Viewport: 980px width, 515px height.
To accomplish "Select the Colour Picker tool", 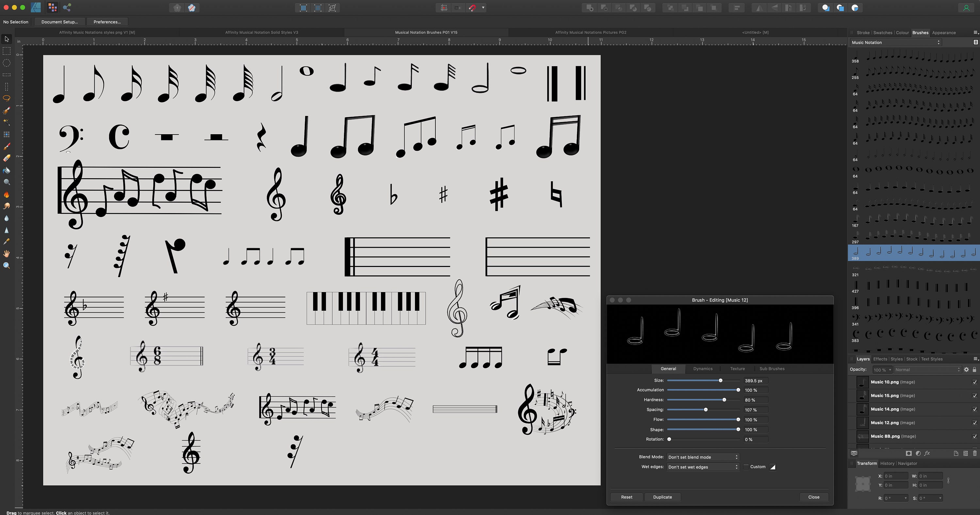I will pyautogui.click(x=7, y=242).
